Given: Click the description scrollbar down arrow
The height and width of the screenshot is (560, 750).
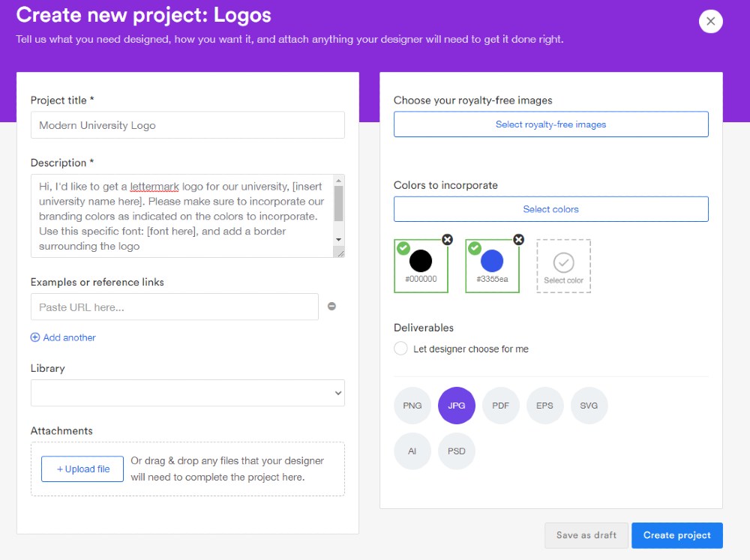Looking at the screenshot, I should [x=339, y=240].
